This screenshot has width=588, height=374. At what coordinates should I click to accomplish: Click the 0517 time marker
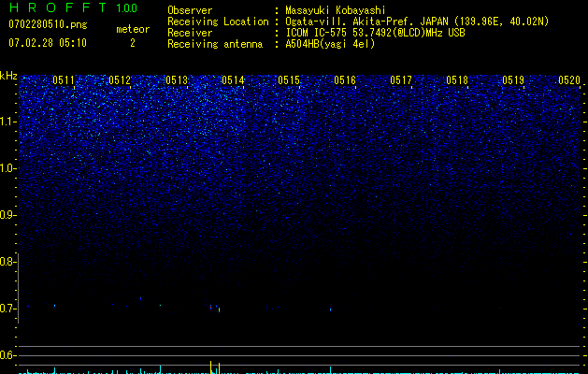(401, 80)
